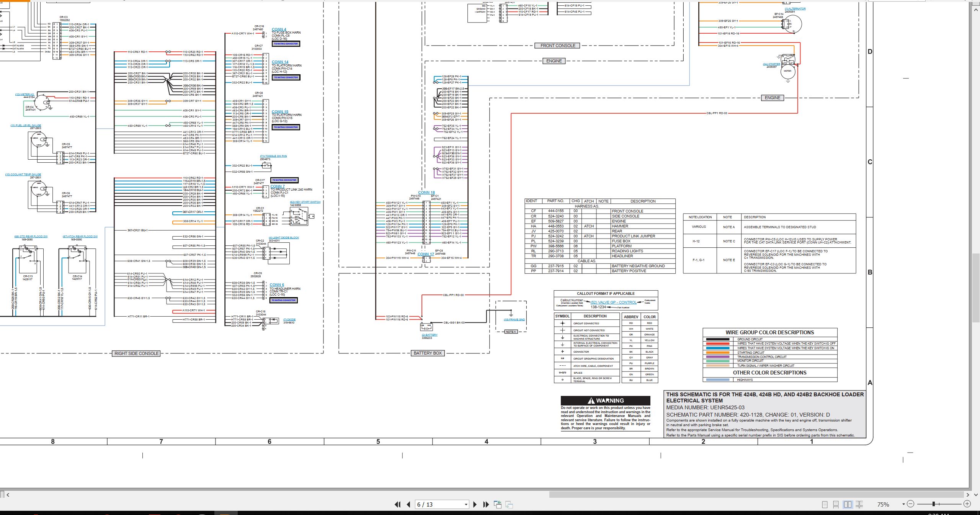Open the (7) DIODE link
Viewport: 980px width, 515px height.
(x=289, y=320)
